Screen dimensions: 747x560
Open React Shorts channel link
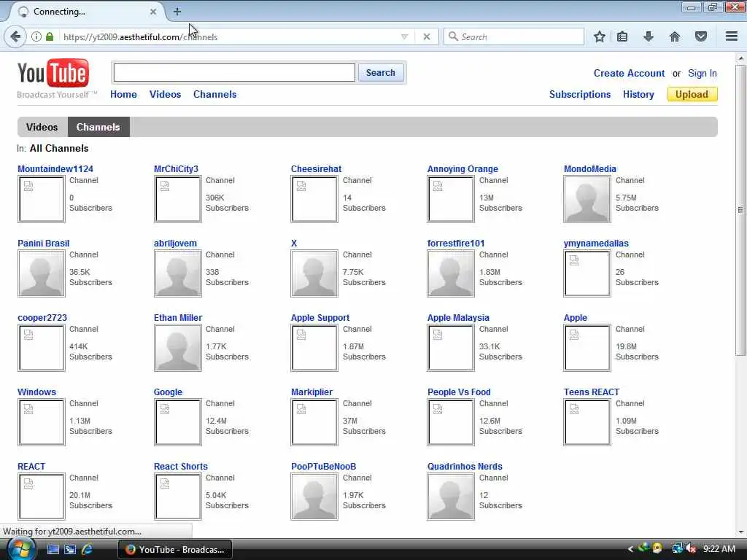(x=181, y=466)
